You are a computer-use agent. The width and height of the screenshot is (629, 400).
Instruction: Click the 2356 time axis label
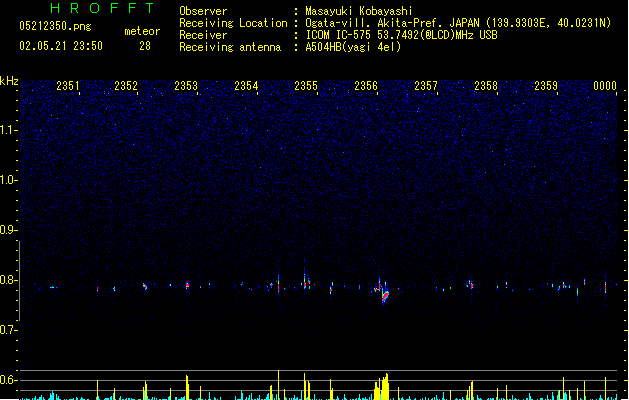point(366,86)
